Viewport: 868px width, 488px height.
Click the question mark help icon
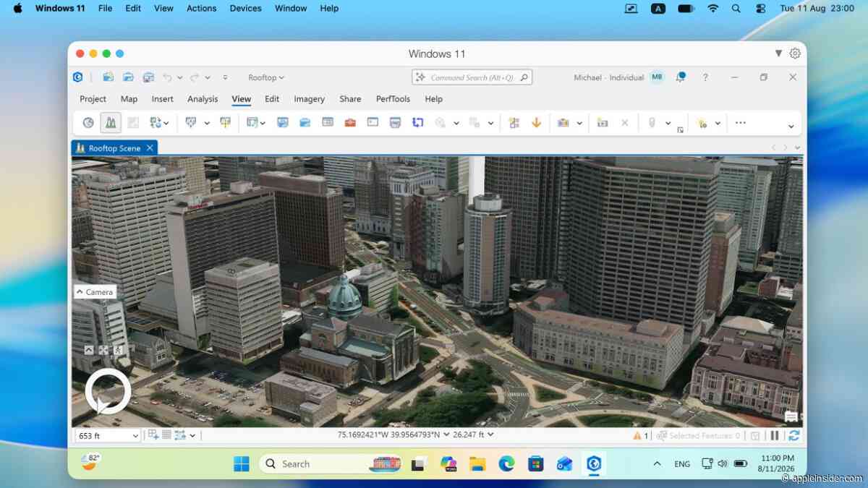pyautogui.click(x=705, y=77)
